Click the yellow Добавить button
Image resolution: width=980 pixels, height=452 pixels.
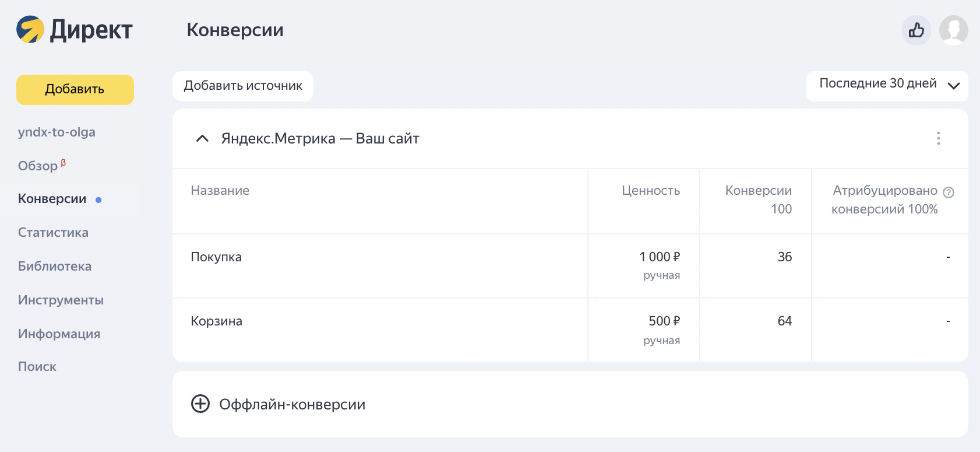[x=75, y=89]
